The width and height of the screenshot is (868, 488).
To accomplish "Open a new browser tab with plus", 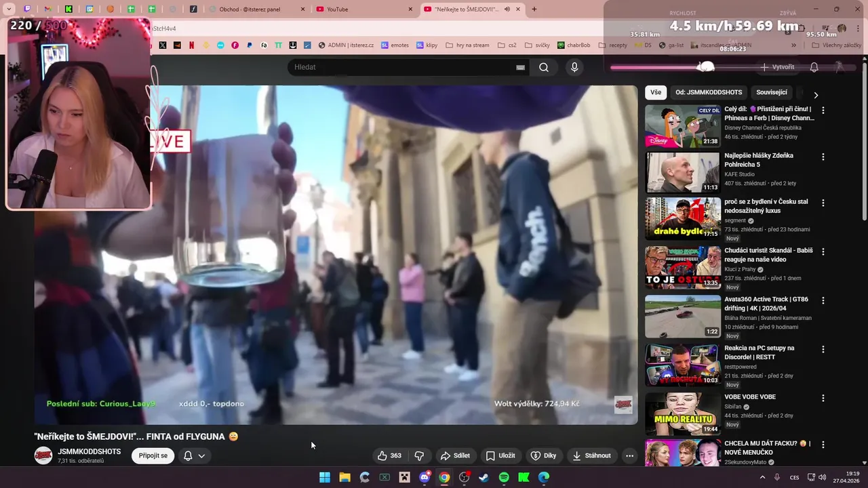I will [534, 9].
